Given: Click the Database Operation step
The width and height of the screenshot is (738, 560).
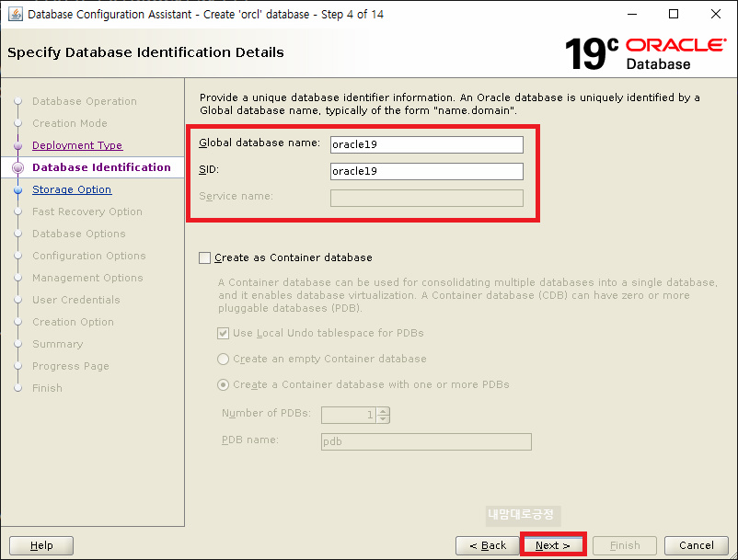Looking at the screenshot, I should click(85, 101).
